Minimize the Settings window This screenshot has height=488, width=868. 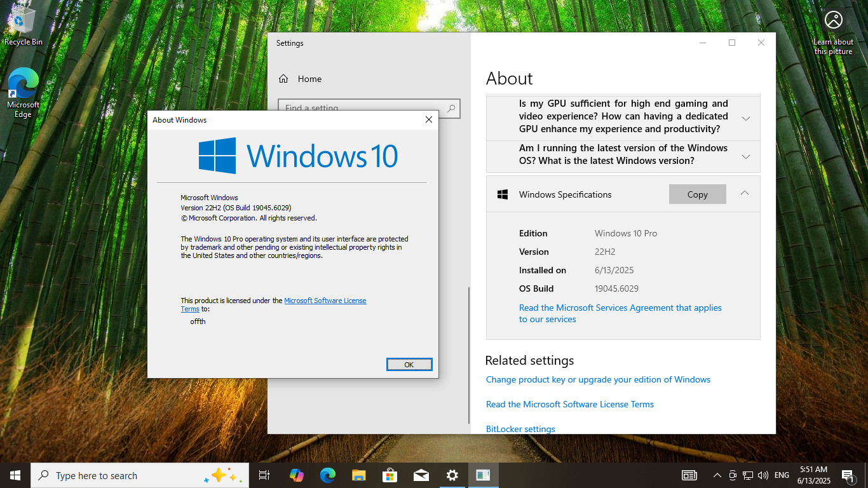(x=703, y=43)
